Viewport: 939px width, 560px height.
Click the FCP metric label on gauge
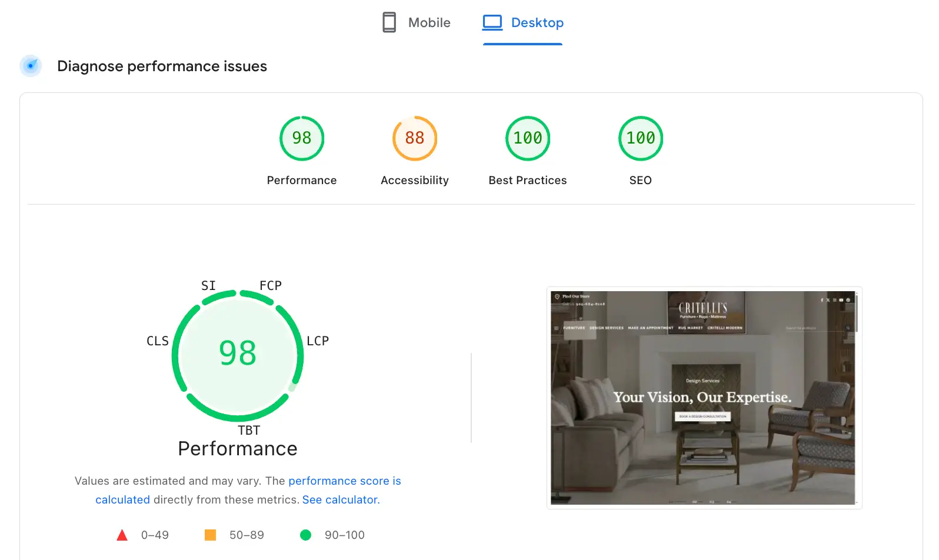(271, 286)
